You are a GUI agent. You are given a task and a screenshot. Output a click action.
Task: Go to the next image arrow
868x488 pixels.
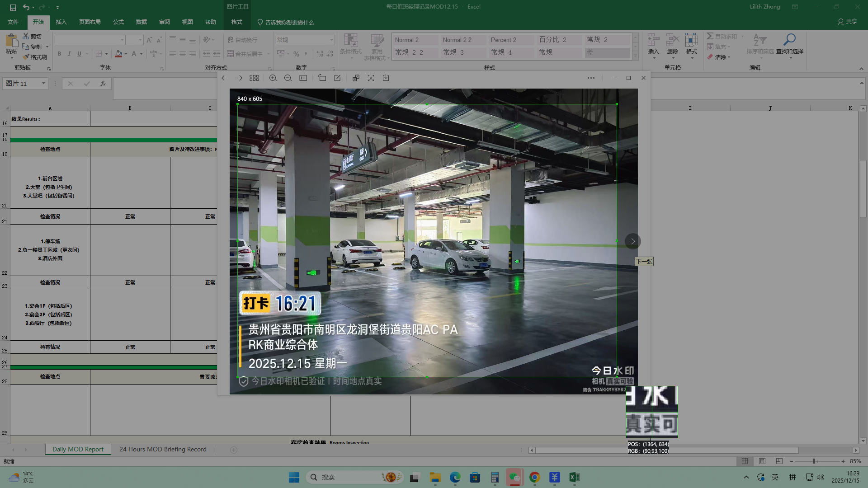[x=633, y=241]
